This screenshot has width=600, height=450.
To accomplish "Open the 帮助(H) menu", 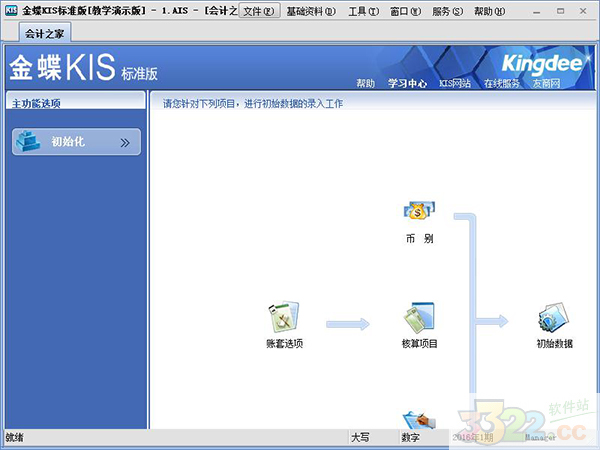I will tap(489, 11).
